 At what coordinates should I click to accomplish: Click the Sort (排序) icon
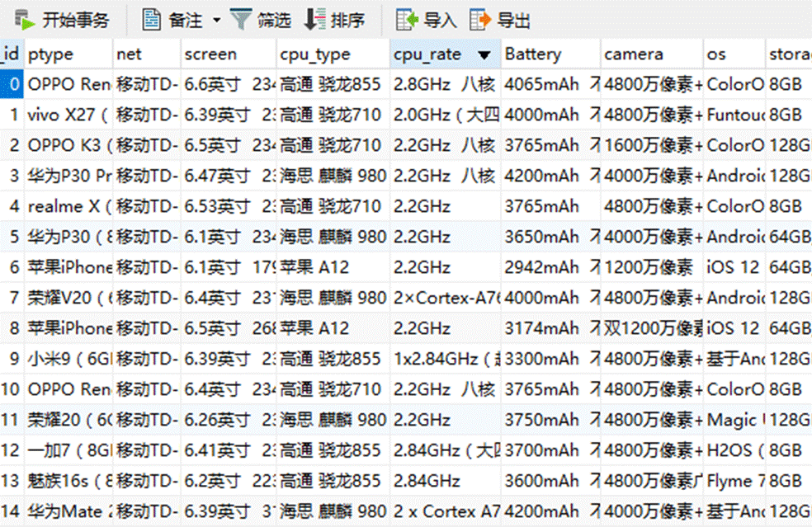click(314, 20)
